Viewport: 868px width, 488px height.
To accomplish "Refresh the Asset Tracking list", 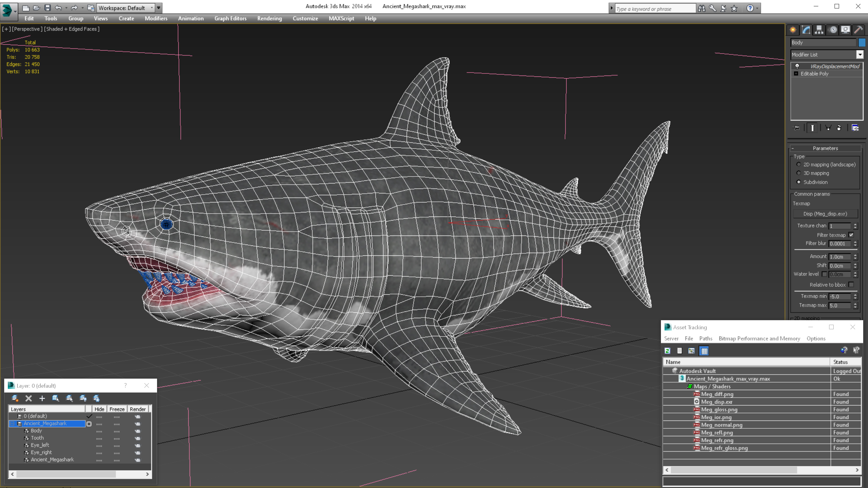I will (x=668, y=351).
